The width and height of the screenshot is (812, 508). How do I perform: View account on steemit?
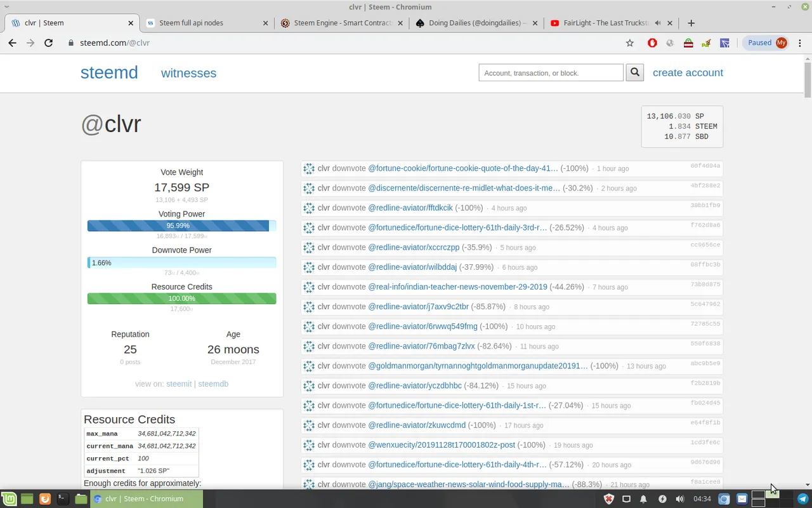click(x=179, y=384)
